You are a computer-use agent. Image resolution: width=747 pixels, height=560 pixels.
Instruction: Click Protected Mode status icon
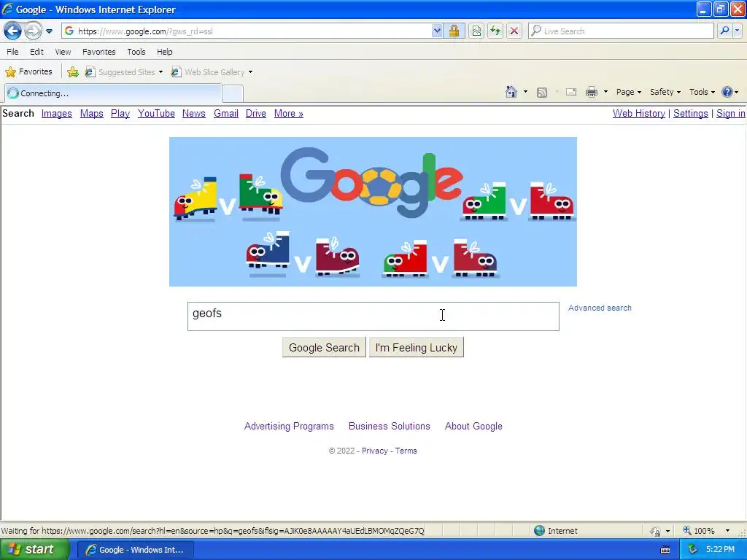(656, 531)
